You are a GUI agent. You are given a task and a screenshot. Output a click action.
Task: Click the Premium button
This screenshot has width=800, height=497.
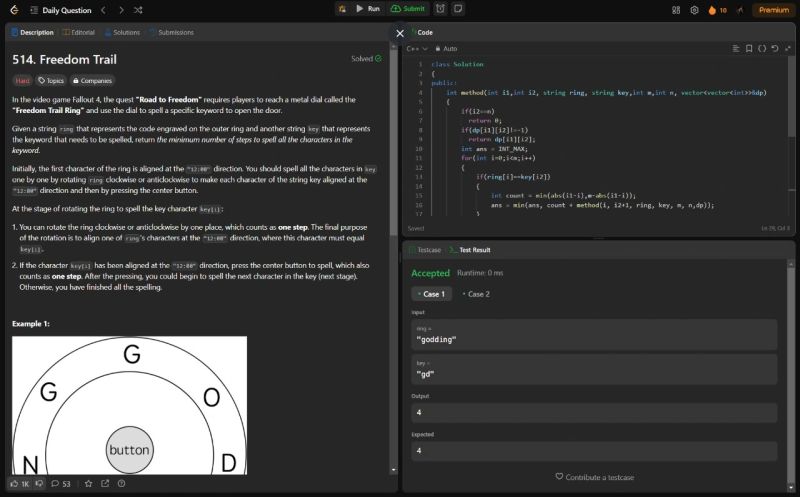pos(773,10)
